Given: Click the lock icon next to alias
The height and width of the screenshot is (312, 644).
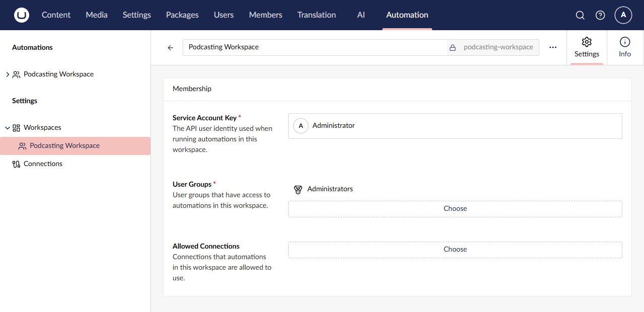Looking at the screenshot, I should pyautogui.click(x=453, y=47).
